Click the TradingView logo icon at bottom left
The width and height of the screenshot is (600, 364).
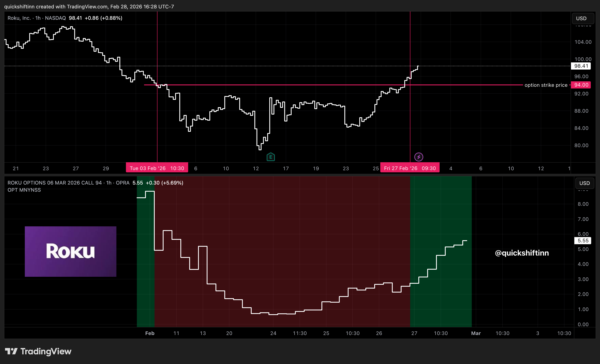coord(11,351)
